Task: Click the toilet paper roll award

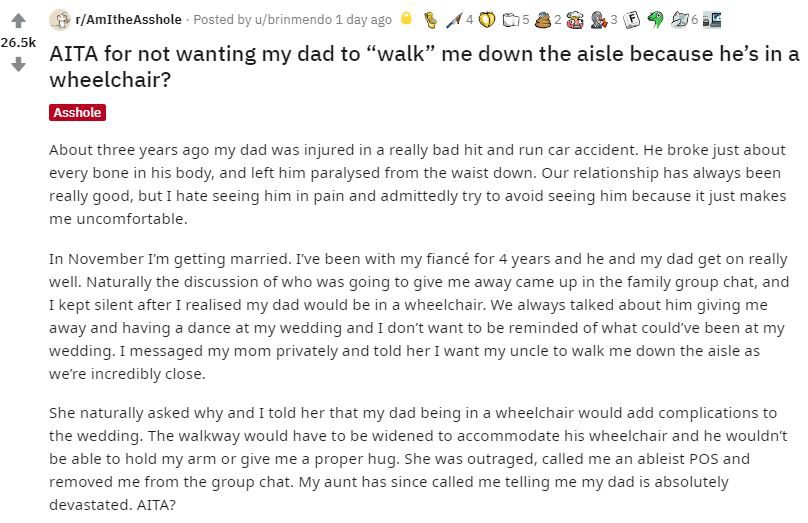Action: tap(511, 20)
